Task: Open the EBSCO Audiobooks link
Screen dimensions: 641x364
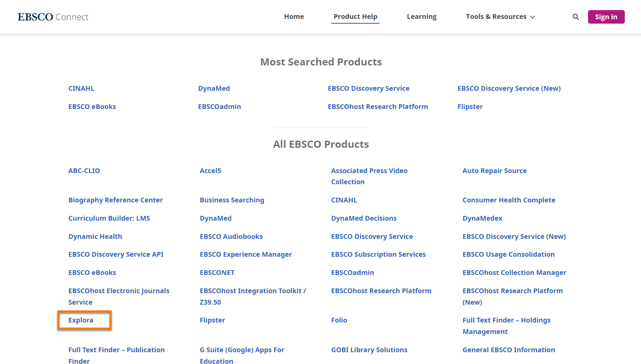Action: click(231, 236)
